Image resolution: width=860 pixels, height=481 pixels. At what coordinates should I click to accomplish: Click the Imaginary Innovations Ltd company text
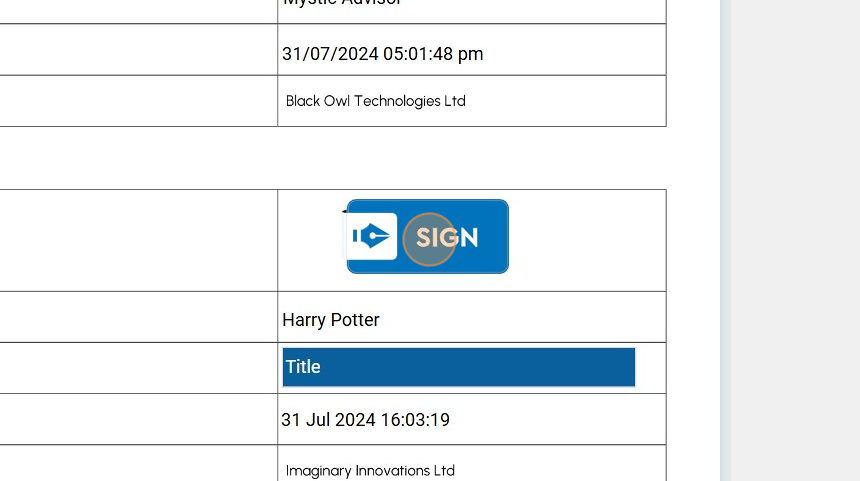click(370, 470)
